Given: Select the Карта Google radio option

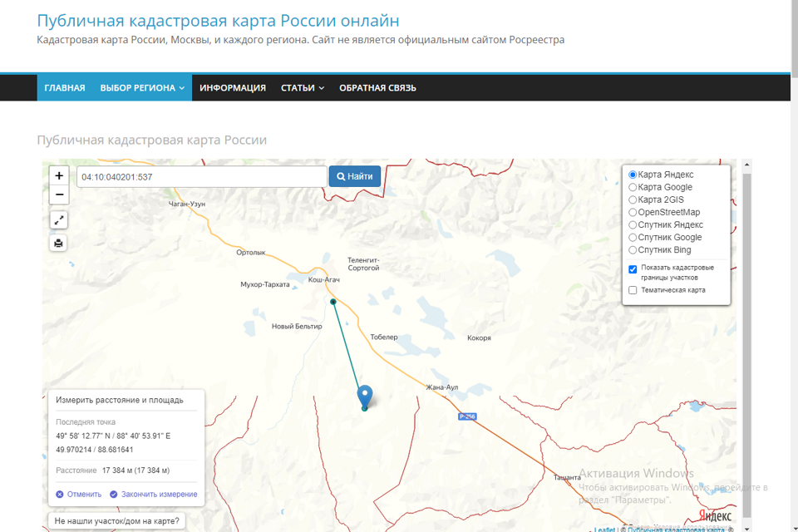Looking at the screenshot, I should click(x=633, y=188).
